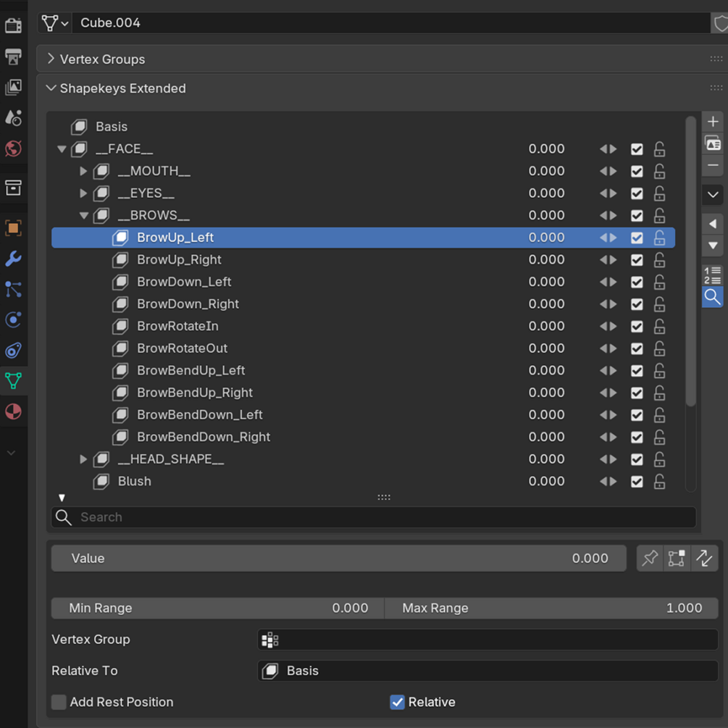Image resolution: width=728 pixels, height=728 pixels.
Task: Open the Object properties tab
Action: pos(14,228)
